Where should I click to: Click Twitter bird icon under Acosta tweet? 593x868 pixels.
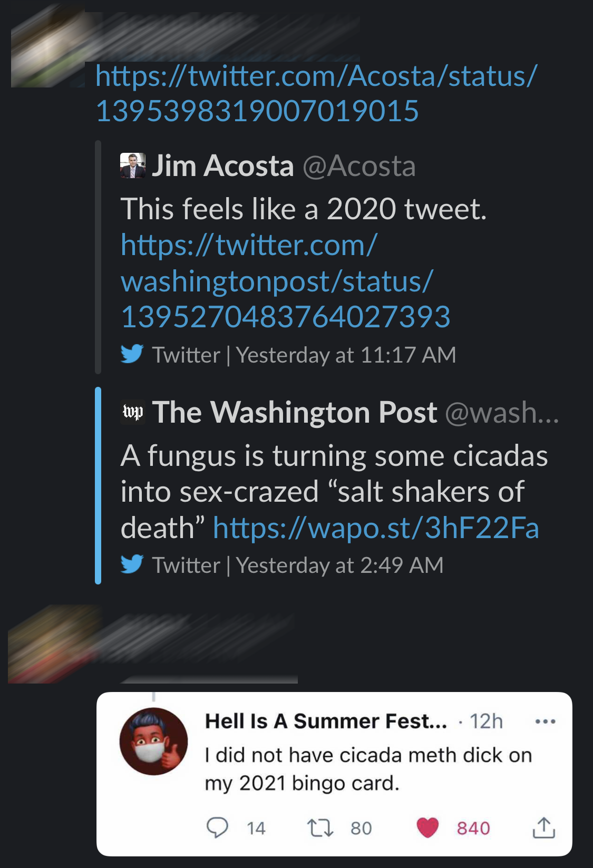(x=132, y=354)
